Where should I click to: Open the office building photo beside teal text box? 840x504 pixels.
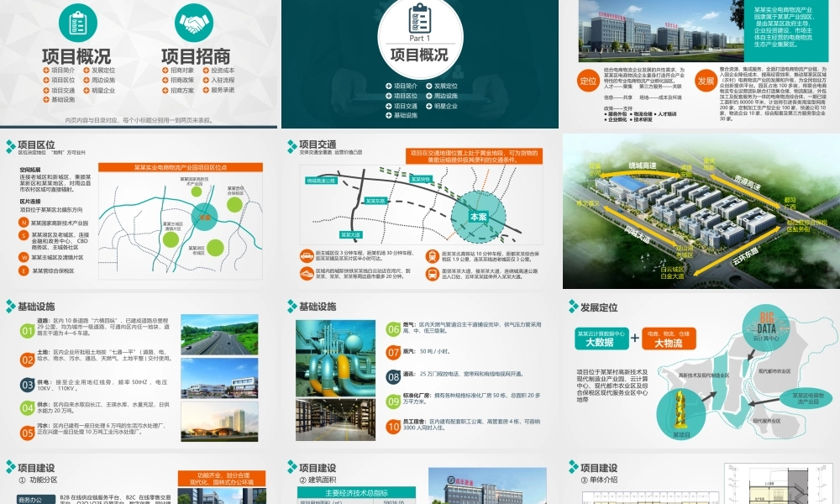(661, 30)
